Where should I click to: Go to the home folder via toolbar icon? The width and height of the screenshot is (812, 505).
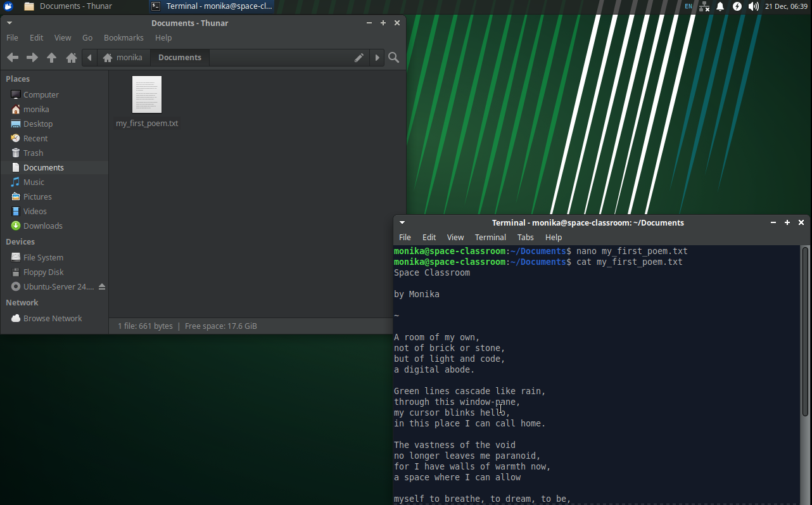pos(72,58)
